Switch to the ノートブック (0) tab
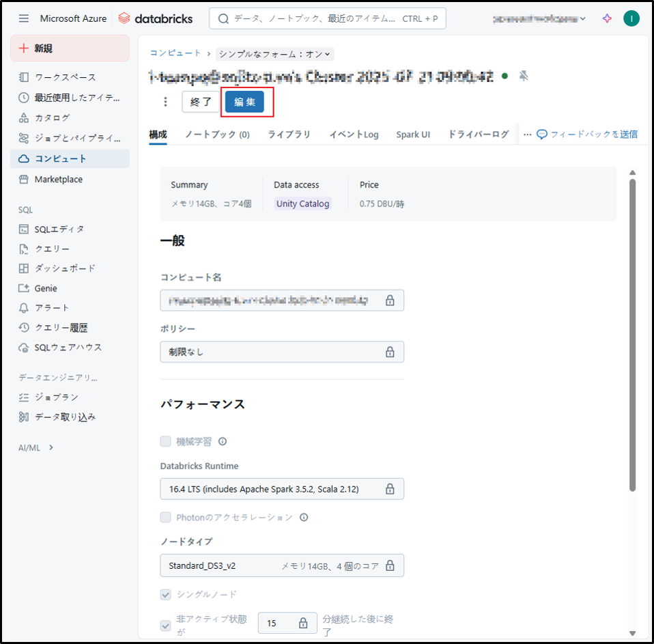This screenshot has height=644, width=654. [x=217, y=135]
